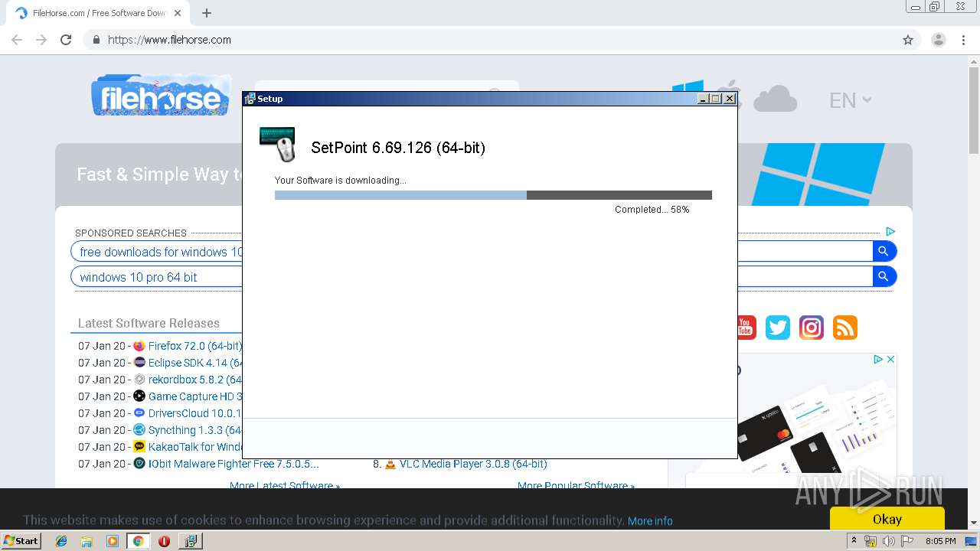Open IObit Malware Fighter Free 7.5.0.5 link
Image resolution: width=980 pixels, height=551 pixels.
[x=234, y=464]
